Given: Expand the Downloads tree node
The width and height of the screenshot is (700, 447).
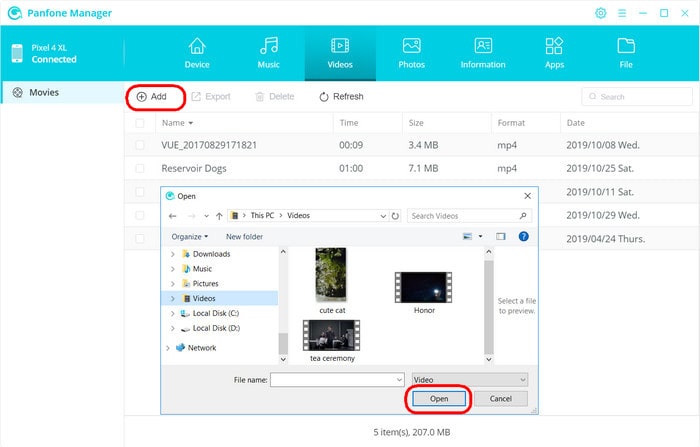Looking at the screenshot, I should pyautogui.click(x=172, y=254).
